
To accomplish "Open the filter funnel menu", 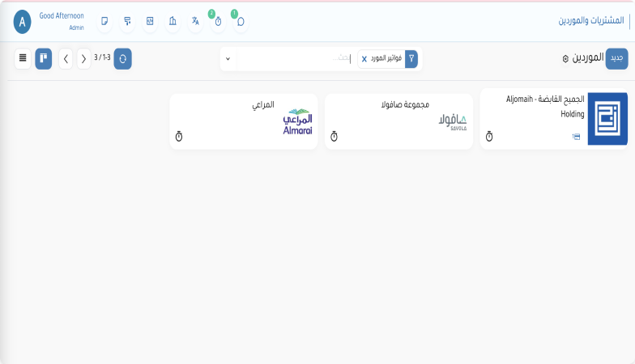I will point(411,59).
